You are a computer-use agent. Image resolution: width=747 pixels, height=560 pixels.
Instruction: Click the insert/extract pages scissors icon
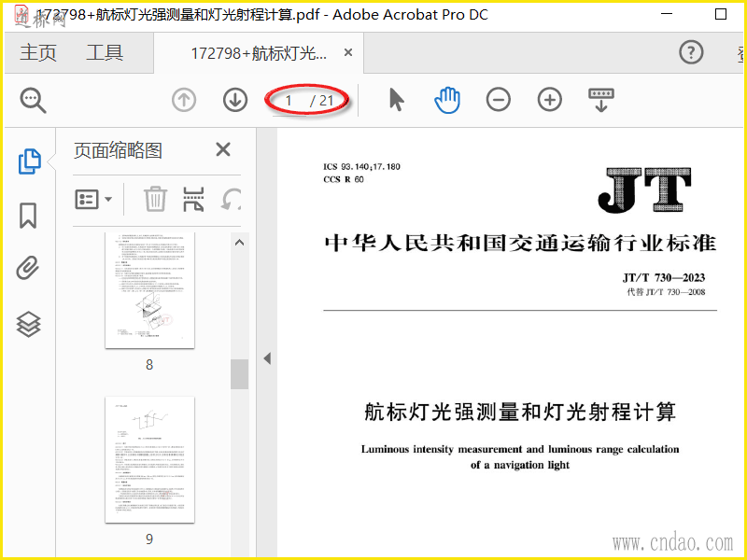click(x=193, y=199)
